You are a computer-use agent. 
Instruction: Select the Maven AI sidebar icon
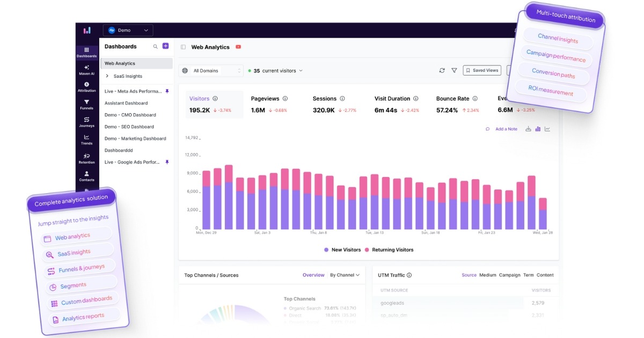pos(86,69)
